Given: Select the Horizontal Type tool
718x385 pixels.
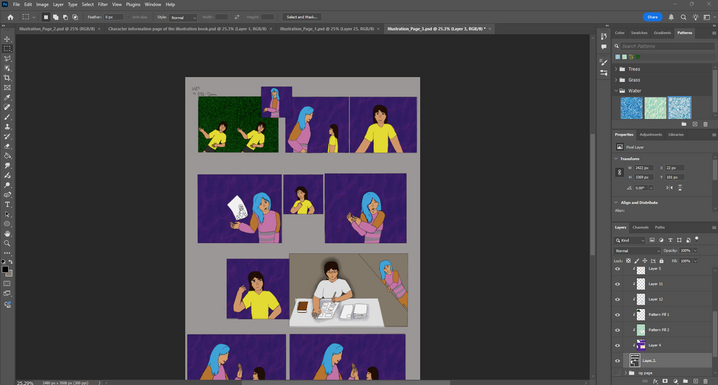Looking at the screenshot, I should tap(7, 205).
